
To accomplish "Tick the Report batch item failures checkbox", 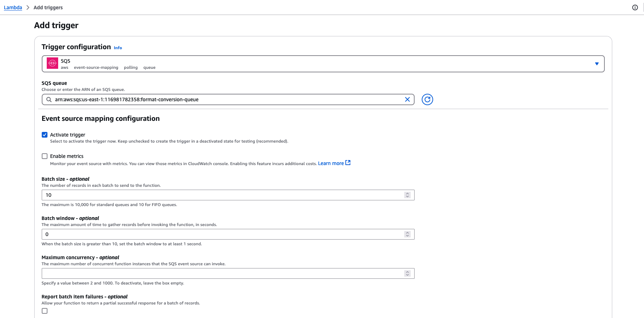I will click(x=45, y=311).
